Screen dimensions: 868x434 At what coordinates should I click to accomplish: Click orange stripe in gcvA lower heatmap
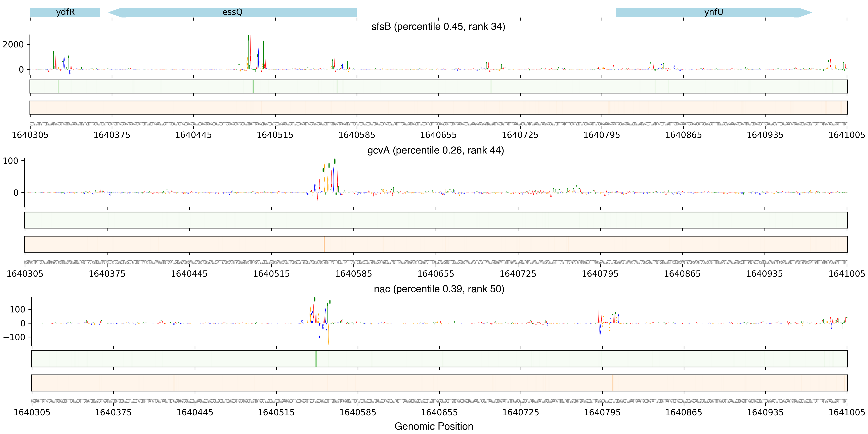click(x=324, y=244)
